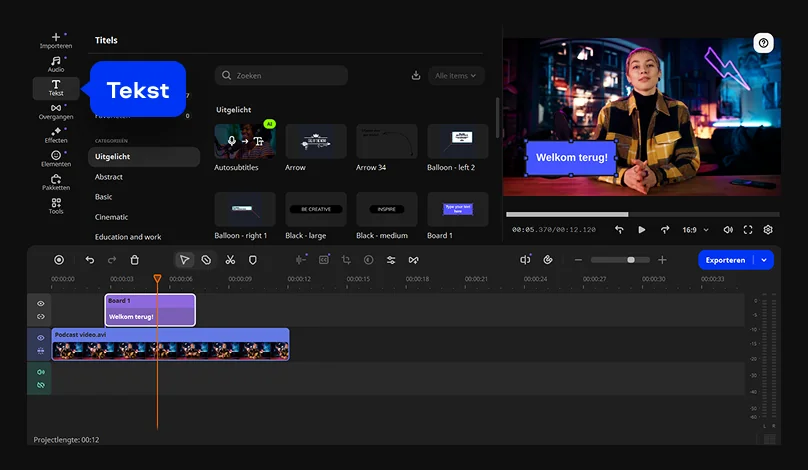Click the Exporteren button
This screenshot has height=470, width=808.
point(725,260)
